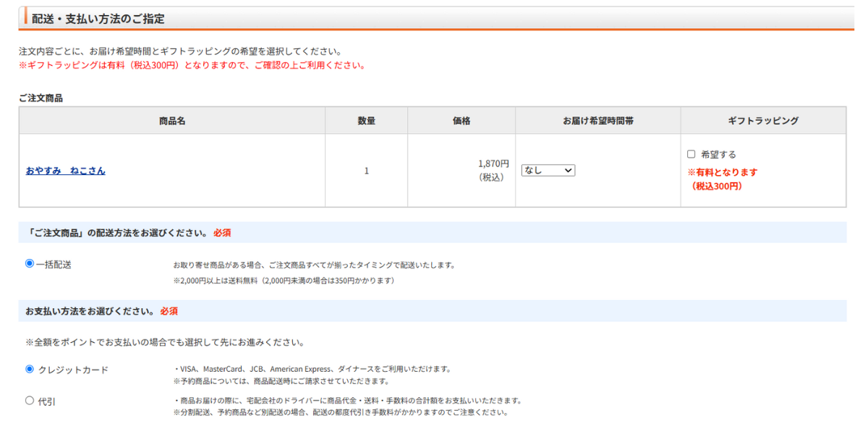Click the ご注文商品 section title
868x434 pixels.
41,98
